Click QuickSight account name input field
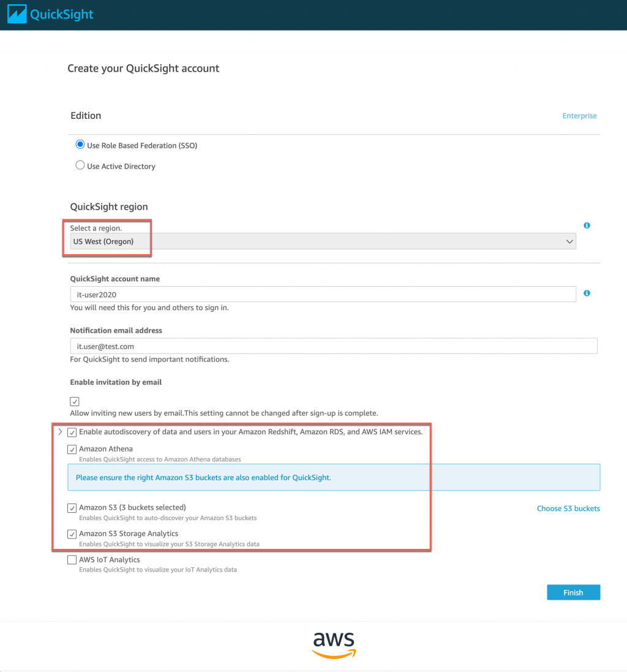This screenshot has width=627, height=672. (323, 295)
